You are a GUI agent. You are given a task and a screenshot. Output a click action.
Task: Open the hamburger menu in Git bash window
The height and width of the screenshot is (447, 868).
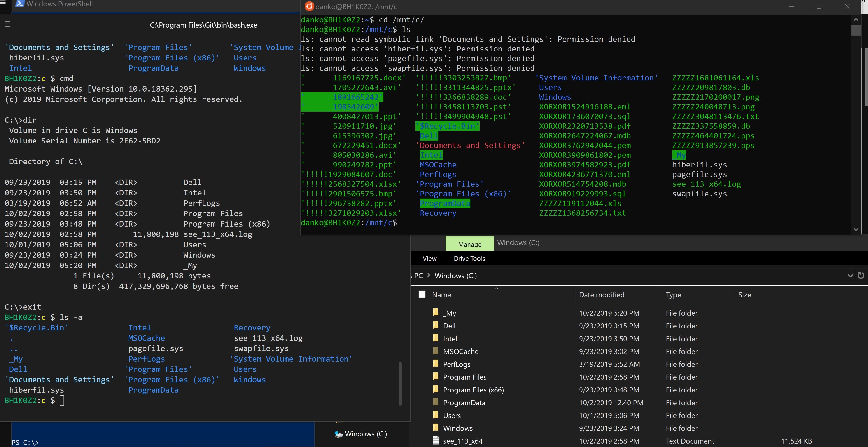(x=7, y=24)
